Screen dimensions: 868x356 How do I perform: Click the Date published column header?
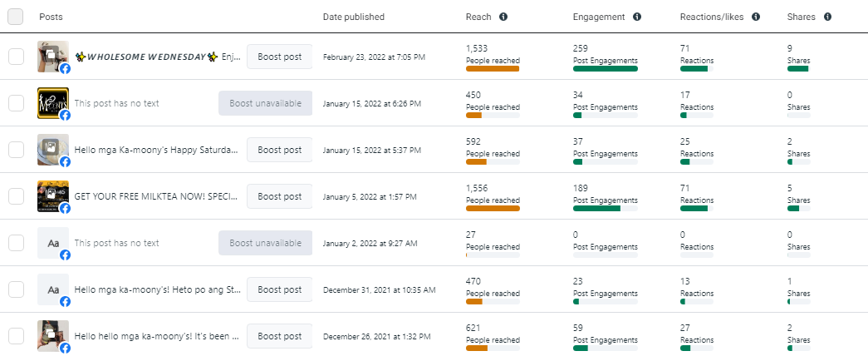(354, 17)
